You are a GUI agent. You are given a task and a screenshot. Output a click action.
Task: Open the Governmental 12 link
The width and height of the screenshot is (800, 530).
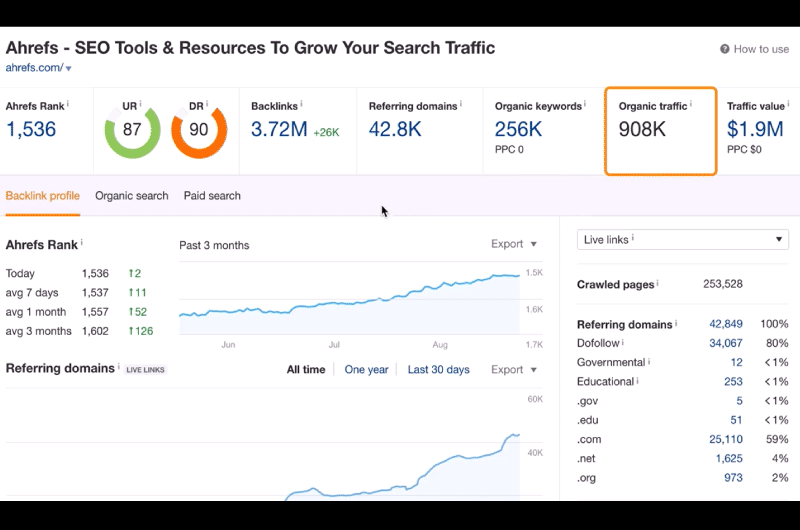click(736, 362)
